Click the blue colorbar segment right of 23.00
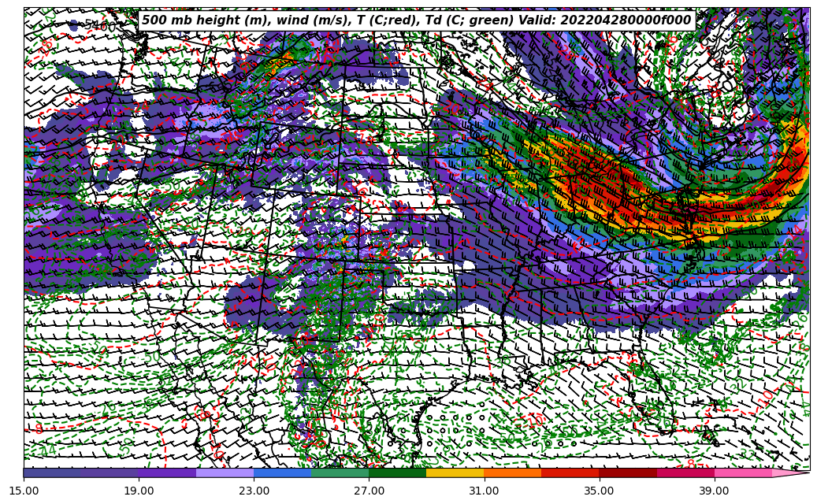This screenshot has height=504, width=817. click(x=282, y=472)
